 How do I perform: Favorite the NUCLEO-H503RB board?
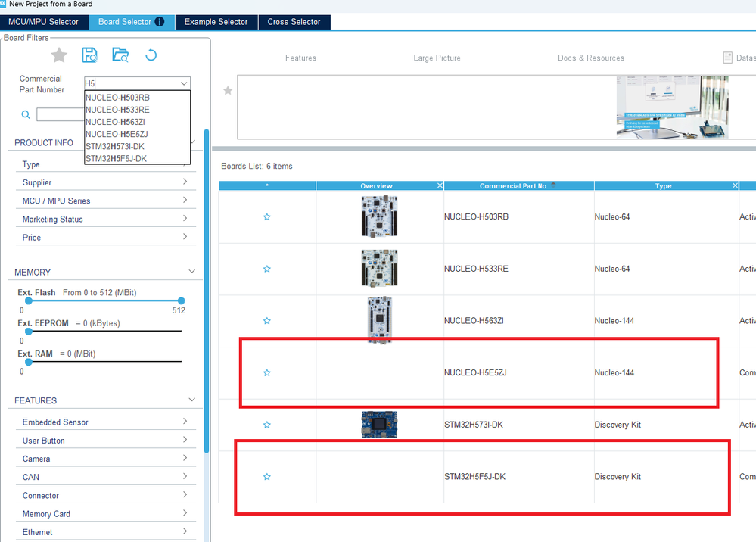point(267,217)
